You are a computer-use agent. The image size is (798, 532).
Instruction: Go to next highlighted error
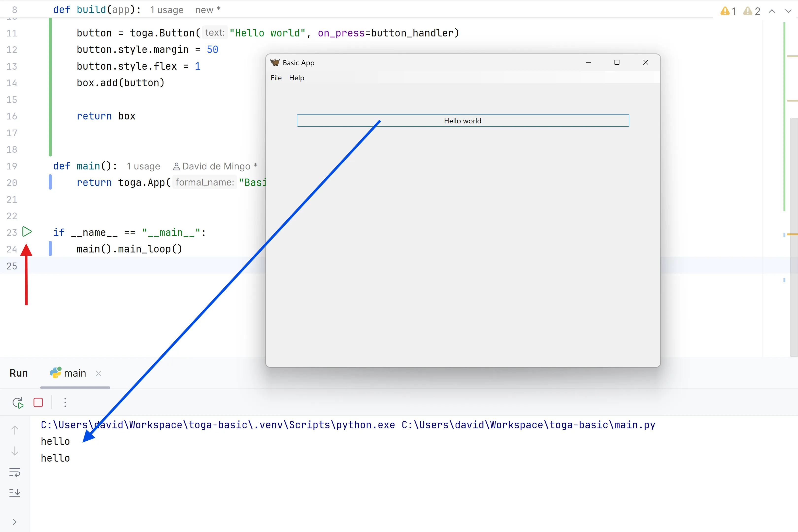click(x=788, y=11)
